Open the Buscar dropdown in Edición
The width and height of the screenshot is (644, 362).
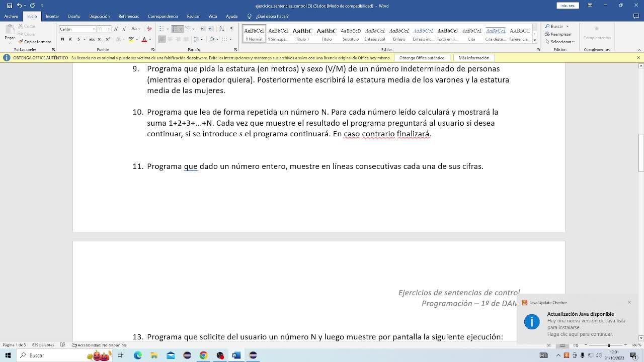point(568,26)
